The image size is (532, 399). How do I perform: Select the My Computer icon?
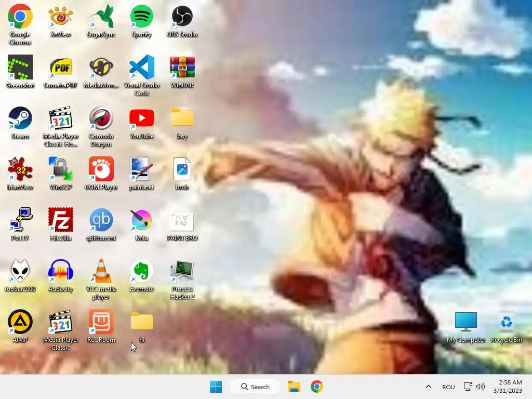466,322
